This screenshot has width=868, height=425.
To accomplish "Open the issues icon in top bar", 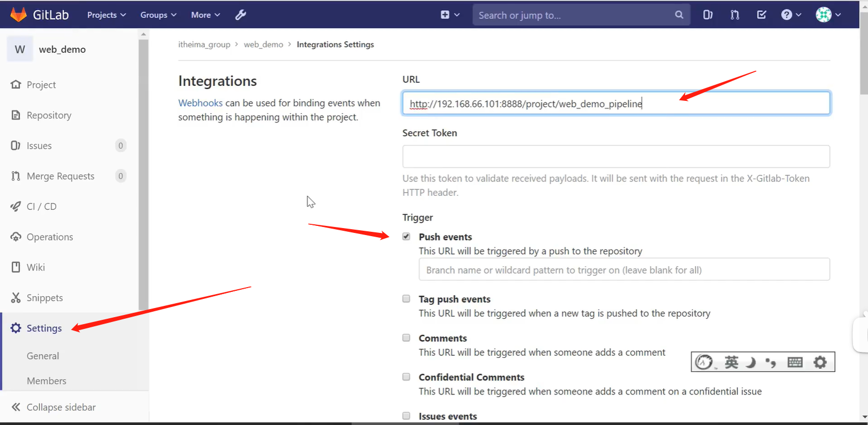I will tap(708, 15).
